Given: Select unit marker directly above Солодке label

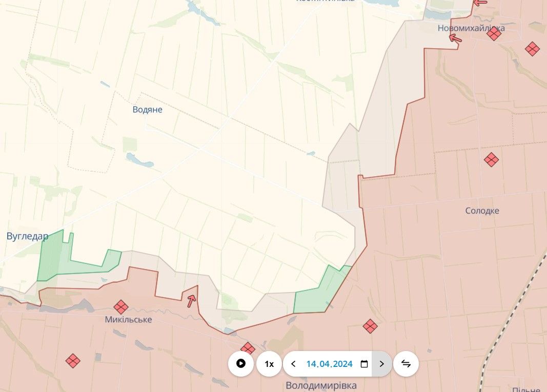Looking at the screenshot, I should coord(491,160).
